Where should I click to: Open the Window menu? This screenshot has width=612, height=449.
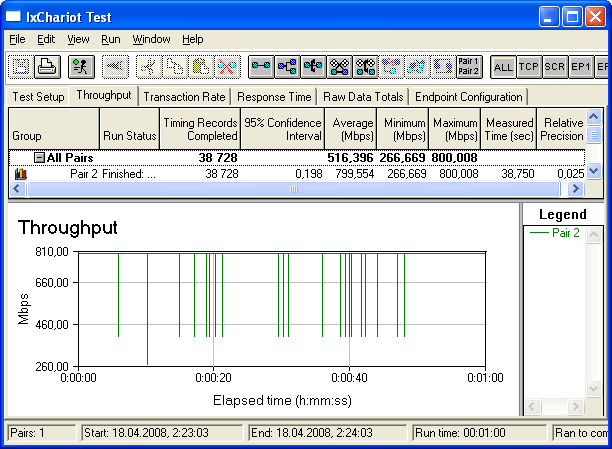point(151,39)
